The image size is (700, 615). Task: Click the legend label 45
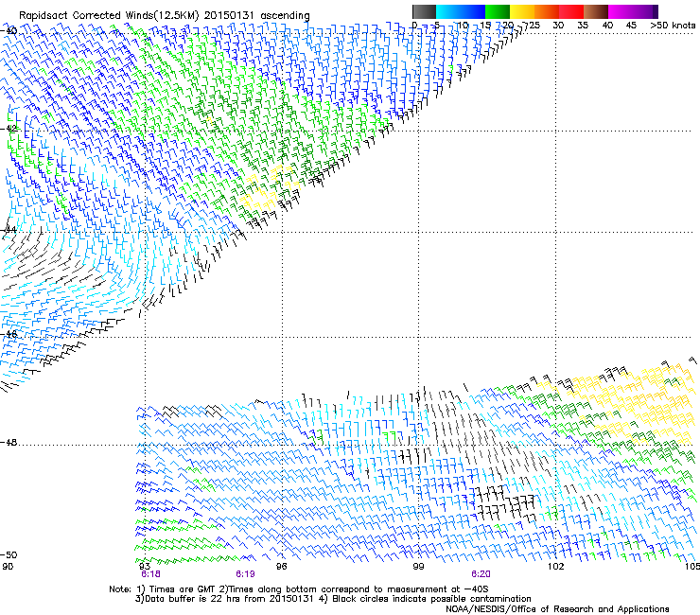(x=631, y=26)
